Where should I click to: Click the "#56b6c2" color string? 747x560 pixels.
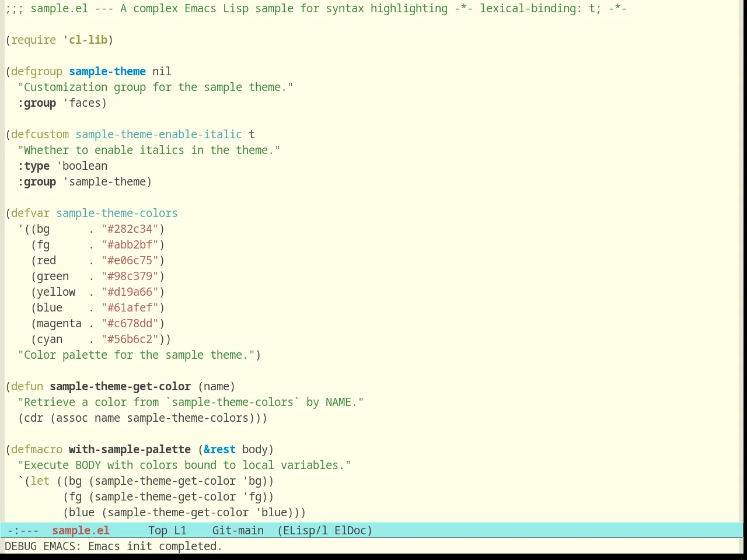tap(130, 339)
